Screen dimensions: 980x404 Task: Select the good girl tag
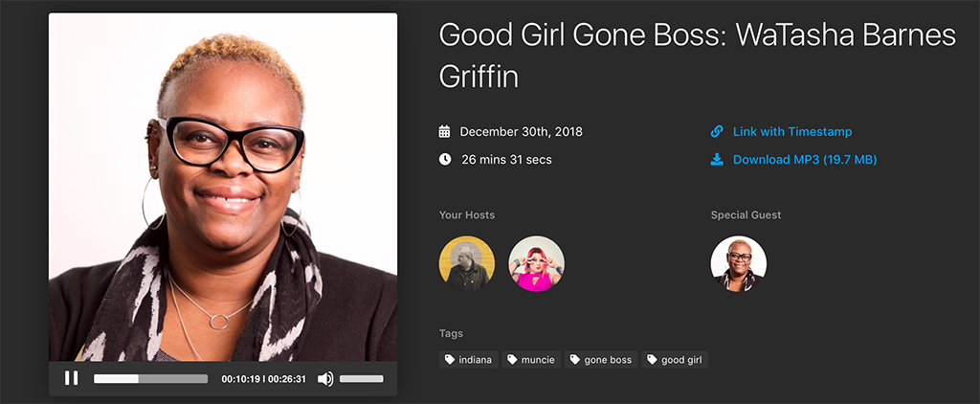[x=675, y=360]
